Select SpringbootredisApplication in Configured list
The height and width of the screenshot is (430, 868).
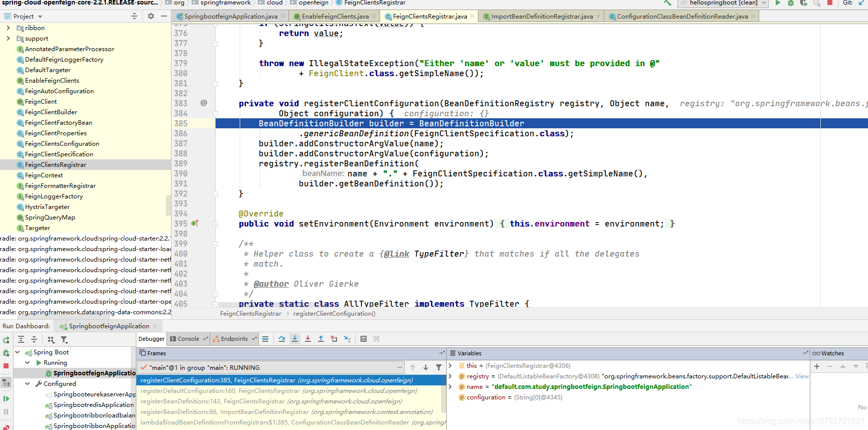93,405
